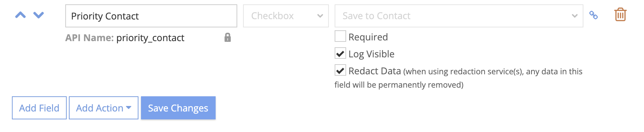Open the Checkbox field type dropdown
Viewport: 644px width, 132px height.
coord(286,16)
